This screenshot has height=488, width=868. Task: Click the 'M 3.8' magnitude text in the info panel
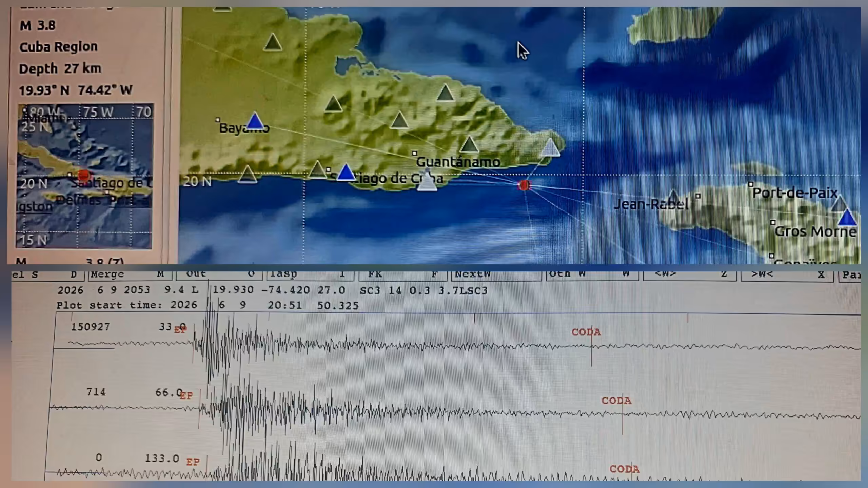coord(38,25)
